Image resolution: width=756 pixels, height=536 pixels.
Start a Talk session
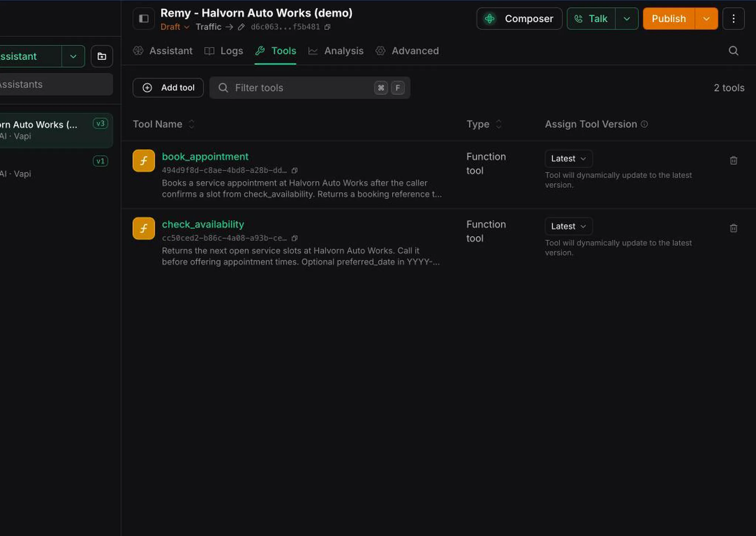591,18
